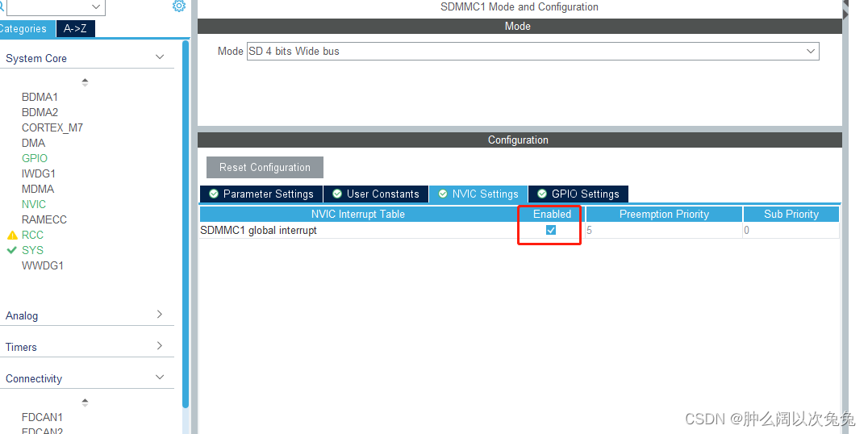Select IWDG1 peripheral
The image size is (868, 434).
tap(39, 173)
